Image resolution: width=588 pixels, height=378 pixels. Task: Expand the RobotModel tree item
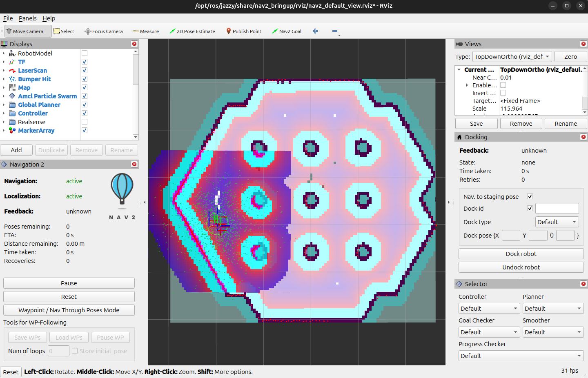pyautogui.click(x=4, y=53)
